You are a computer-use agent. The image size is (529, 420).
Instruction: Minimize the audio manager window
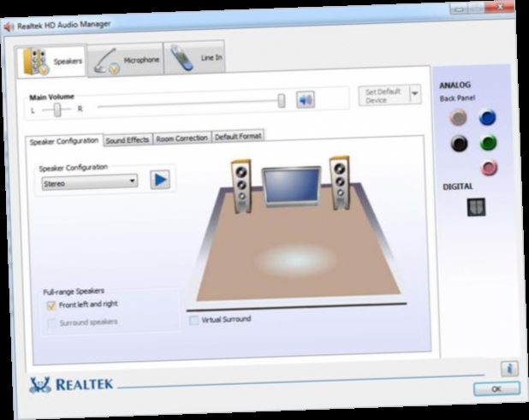point(459,9)
